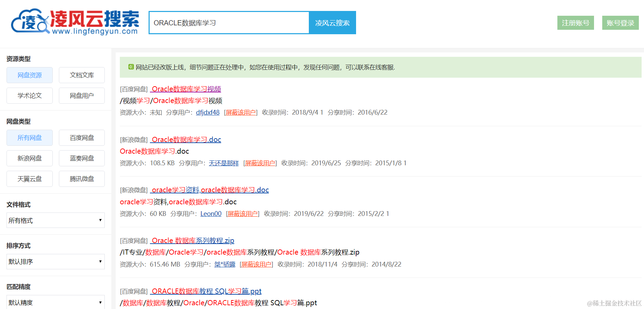The width and height of the screenshot is (644, 309).
Task: Click the 注册账号 registration button
Action: pyautogui.click(x=575, y=23)
